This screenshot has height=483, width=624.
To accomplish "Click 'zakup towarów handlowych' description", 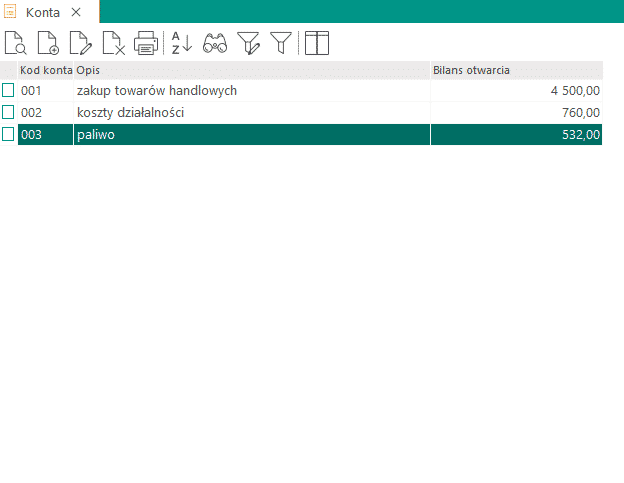I will coord(157,91).
